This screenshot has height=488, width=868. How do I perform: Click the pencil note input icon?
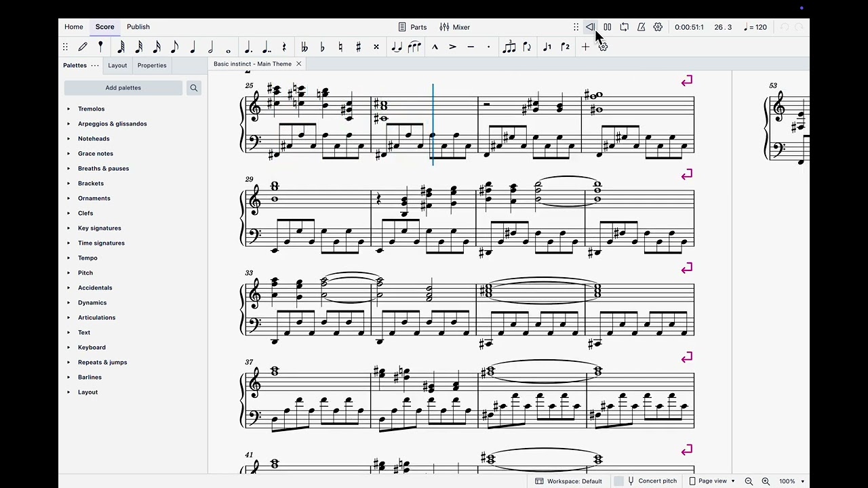tap(83, 47)
